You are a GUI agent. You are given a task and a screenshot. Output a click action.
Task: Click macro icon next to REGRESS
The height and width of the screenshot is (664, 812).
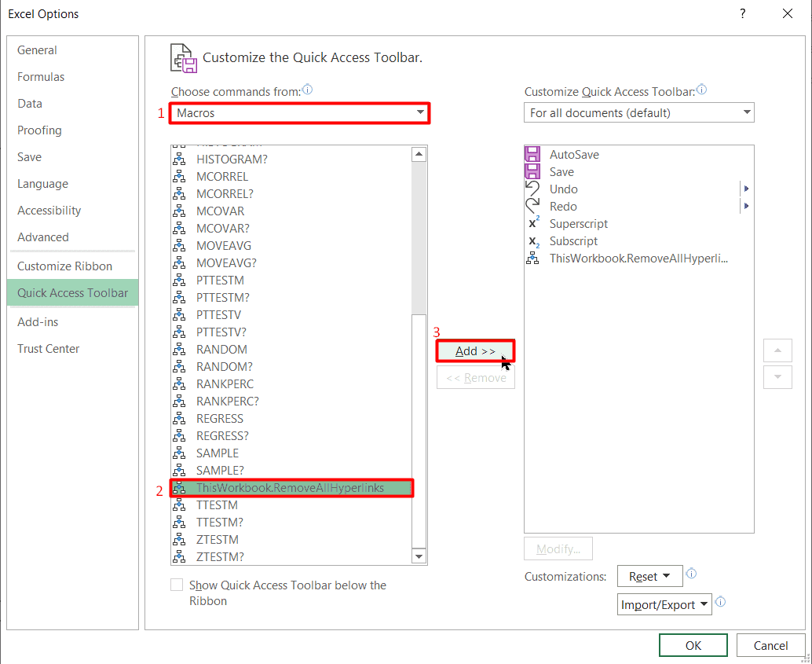tap(179, 418)
